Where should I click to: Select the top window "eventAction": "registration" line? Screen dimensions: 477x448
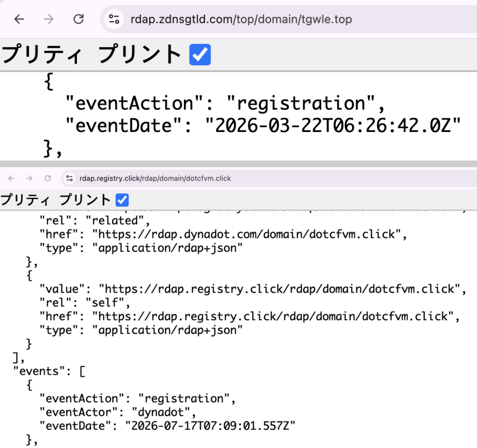pyautogui.click(x=225, y=103)
